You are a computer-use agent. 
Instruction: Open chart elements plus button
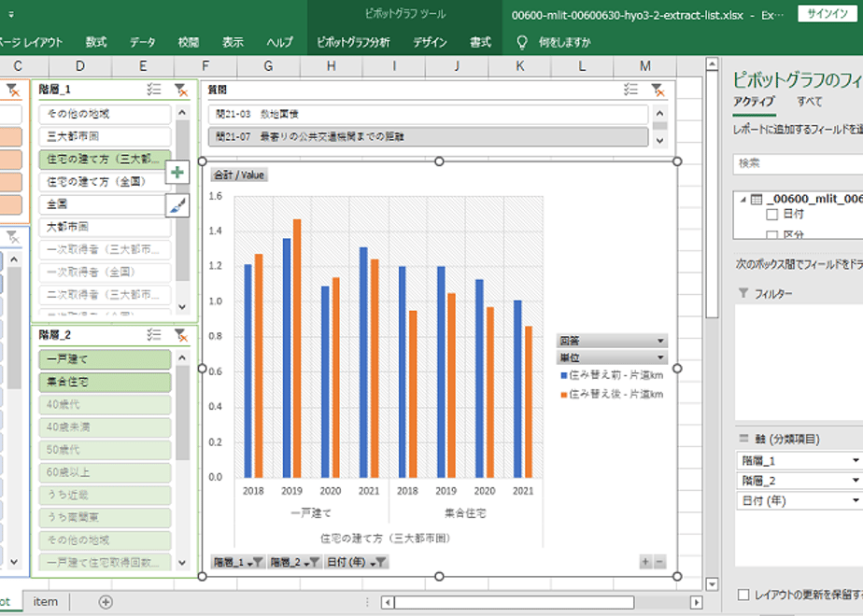[177, 173]
